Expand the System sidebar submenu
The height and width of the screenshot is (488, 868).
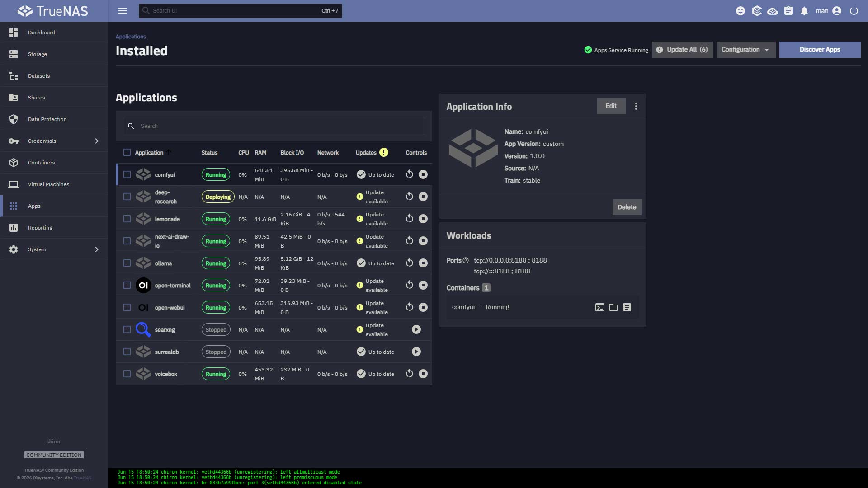[97, 249]
